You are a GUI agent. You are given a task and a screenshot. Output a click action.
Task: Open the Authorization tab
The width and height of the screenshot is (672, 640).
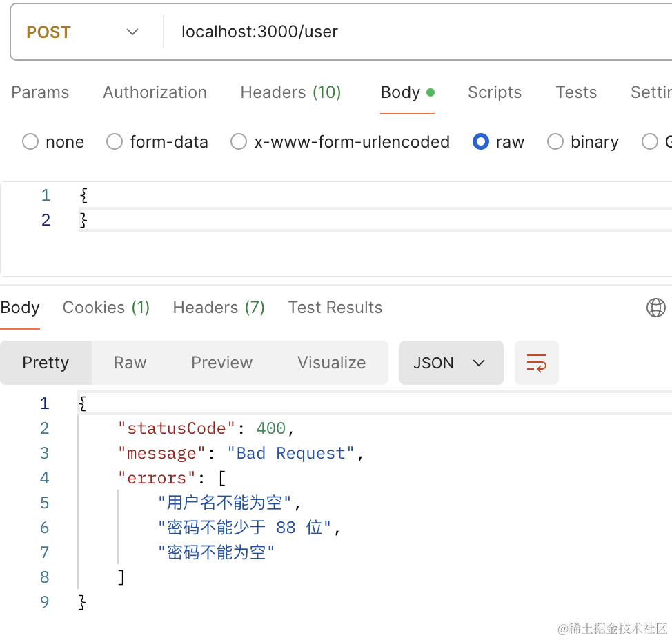point(155,92)
